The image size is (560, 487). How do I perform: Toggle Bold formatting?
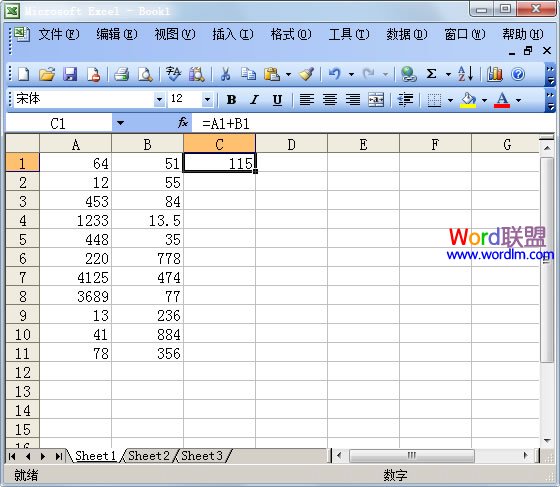pyautogui.click(x=231, y=100)
